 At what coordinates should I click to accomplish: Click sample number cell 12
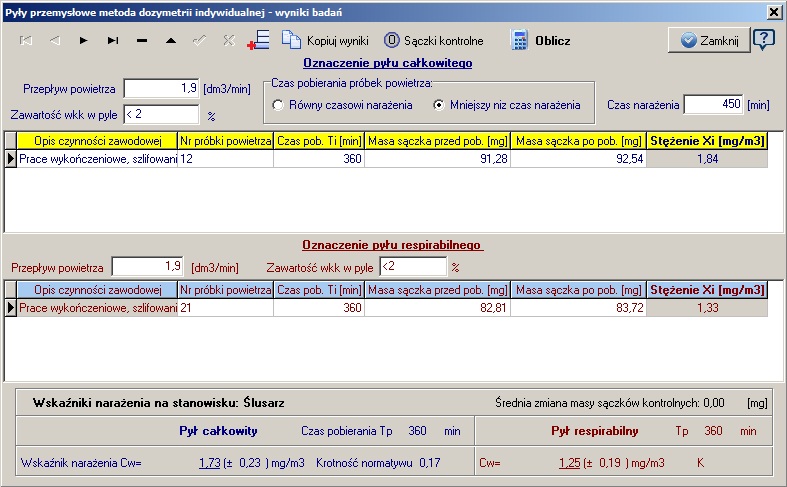[226, 159]
